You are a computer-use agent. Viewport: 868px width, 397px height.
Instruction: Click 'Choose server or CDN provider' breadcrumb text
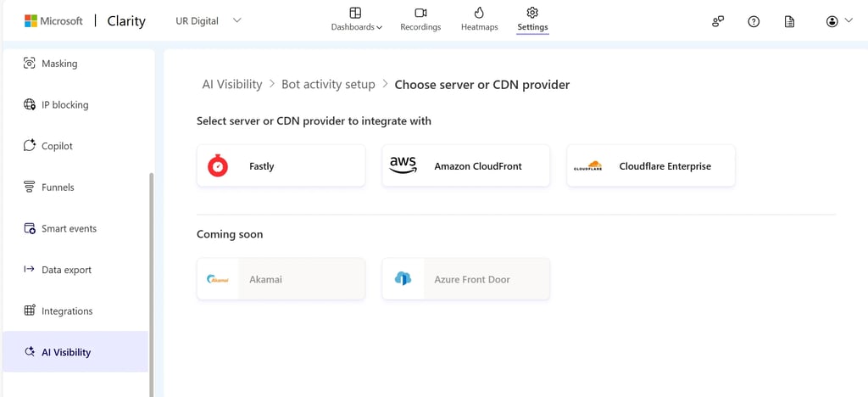tap(482, 85)
